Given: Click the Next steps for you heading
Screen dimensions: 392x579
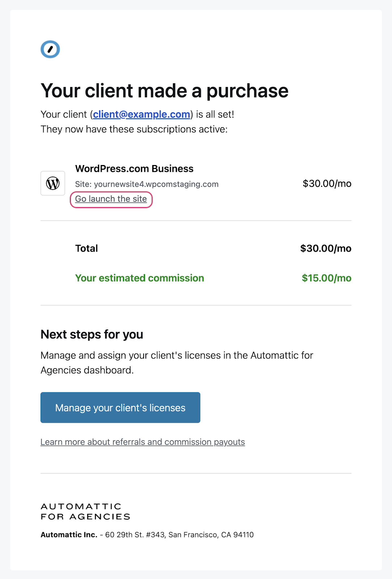Looking at the screenshot, I should coord(92,335).
